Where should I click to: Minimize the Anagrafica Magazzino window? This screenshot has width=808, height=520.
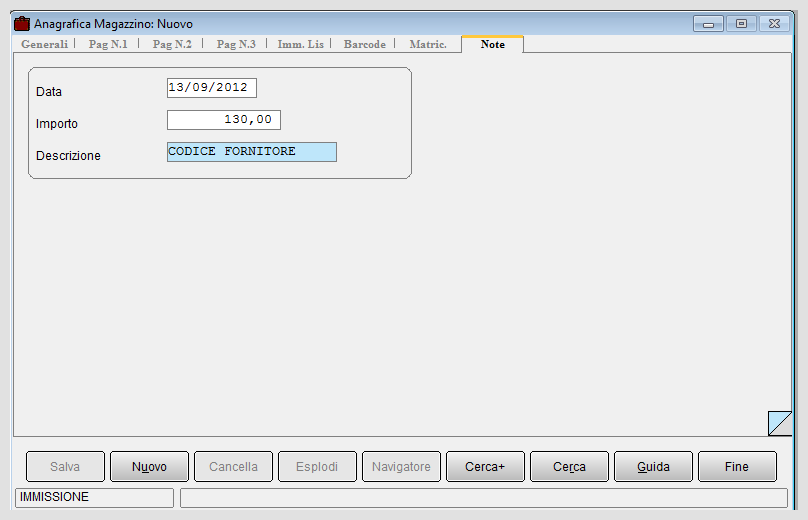(709, 24)
